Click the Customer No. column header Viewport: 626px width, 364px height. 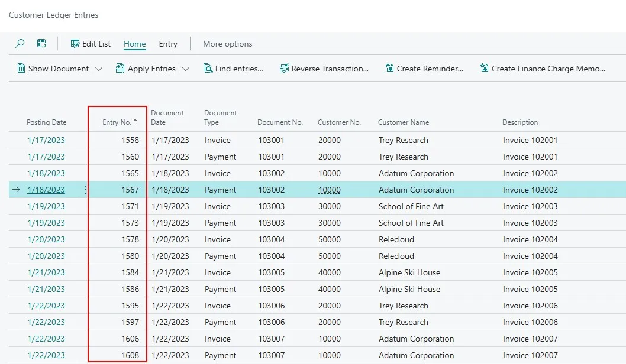click(339, 122)
